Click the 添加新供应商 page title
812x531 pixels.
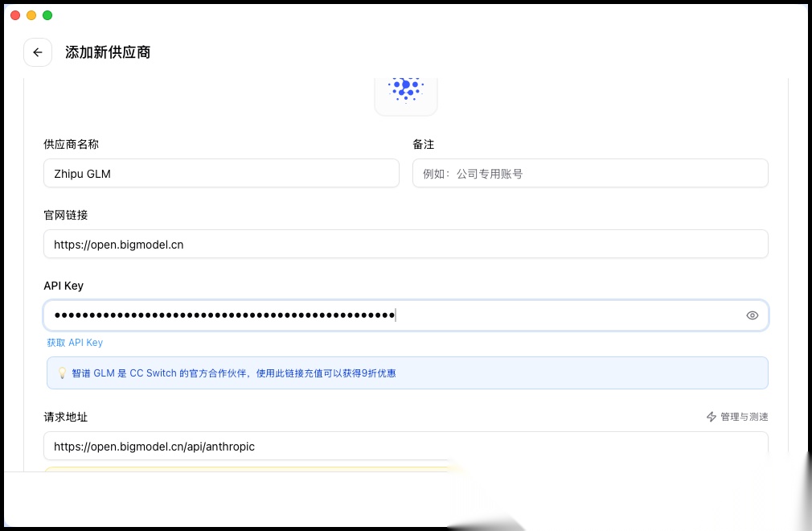click(108, 52)
